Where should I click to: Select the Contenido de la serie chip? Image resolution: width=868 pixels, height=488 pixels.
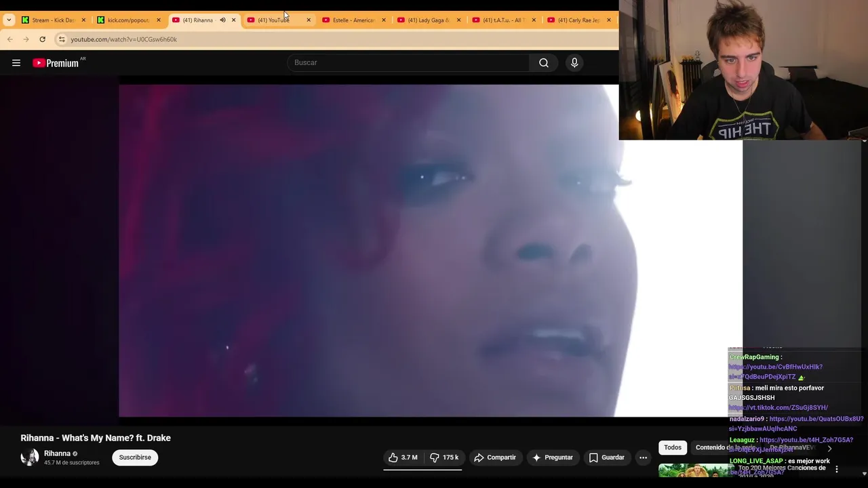(726, 447)
